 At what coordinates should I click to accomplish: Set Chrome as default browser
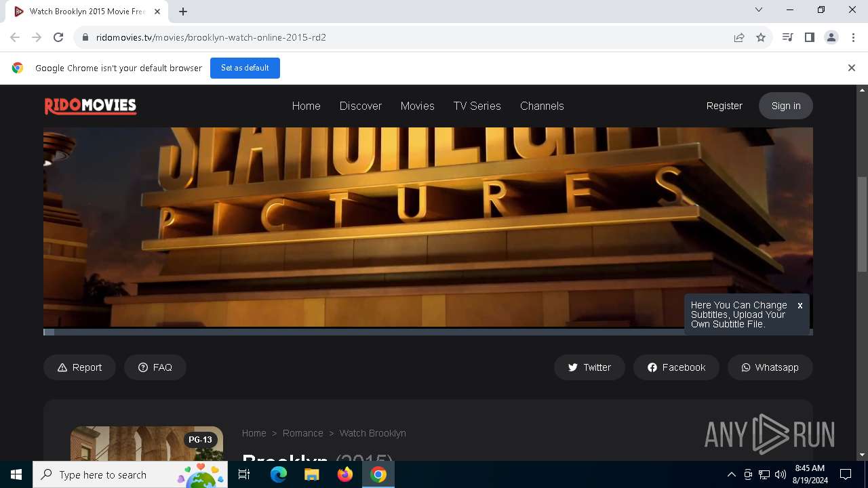tap(245, 68)
